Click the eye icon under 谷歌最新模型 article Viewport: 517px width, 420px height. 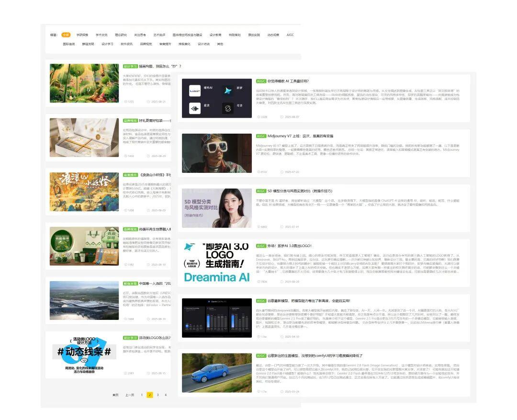258,337
